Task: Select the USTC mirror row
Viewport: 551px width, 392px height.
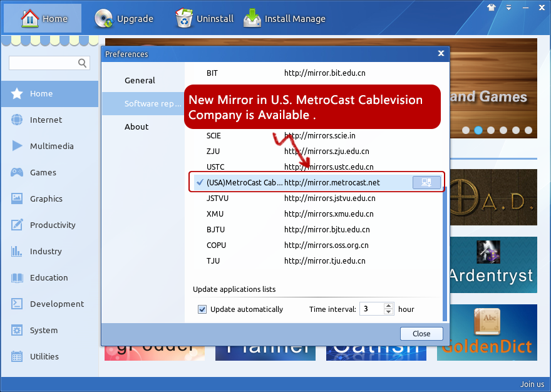Action: 317,167
